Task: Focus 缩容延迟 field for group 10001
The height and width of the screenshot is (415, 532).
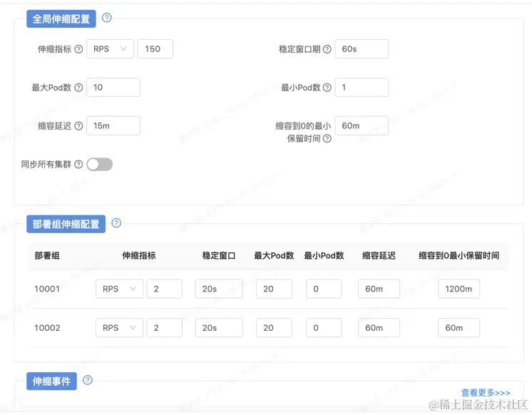Action: 379,289
